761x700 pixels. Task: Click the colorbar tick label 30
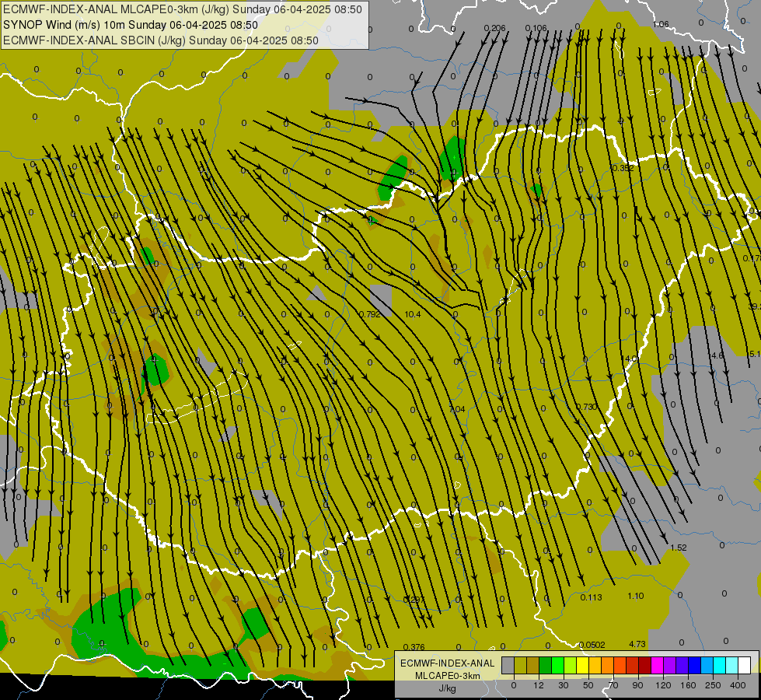564,685
